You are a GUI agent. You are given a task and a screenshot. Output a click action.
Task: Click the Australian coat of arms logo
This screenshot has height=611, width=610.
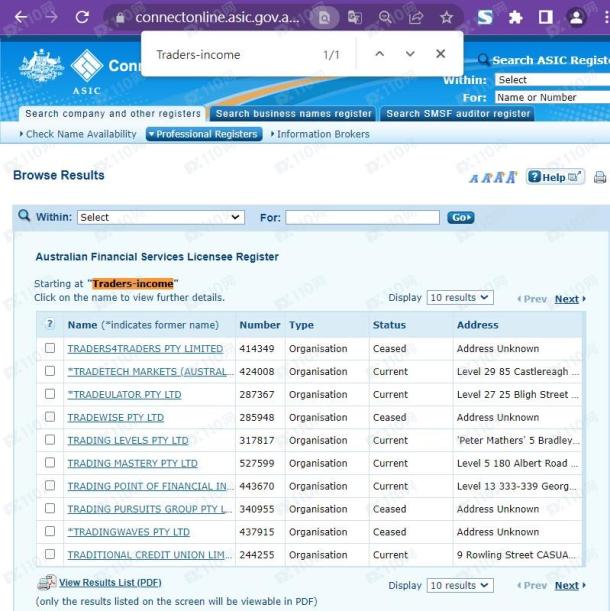(x=41, y=65)
